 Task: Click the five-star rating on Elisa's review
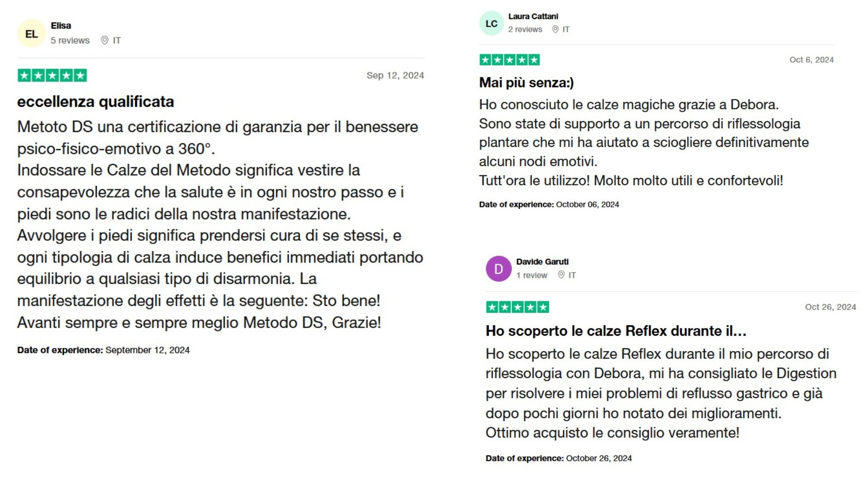pos(52,75)
